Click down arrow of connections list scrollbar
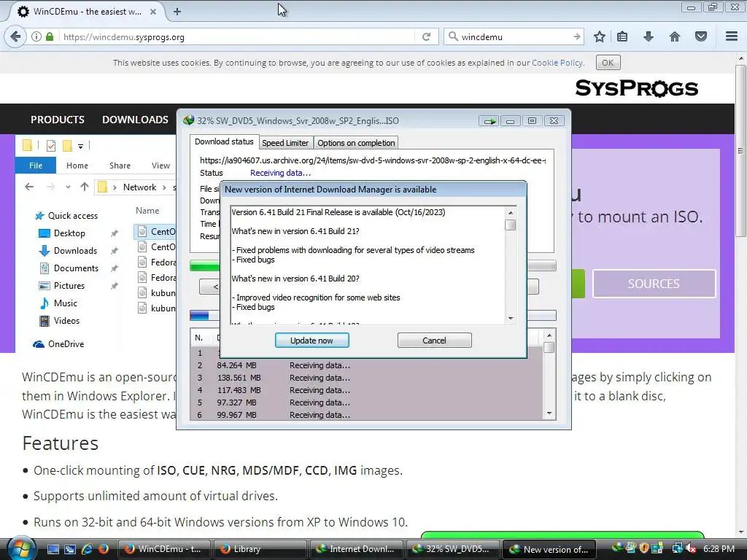Image resolution: width=747 pixels, height=560 pixels. point(549,414)
